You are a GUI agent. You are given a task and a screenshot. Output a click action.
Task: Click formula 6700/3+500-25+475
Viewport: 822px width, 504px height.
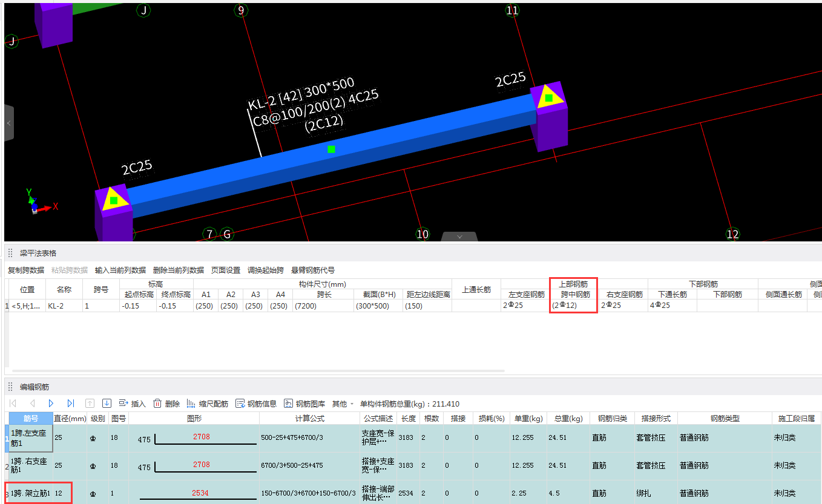click(x=292, y=465)
